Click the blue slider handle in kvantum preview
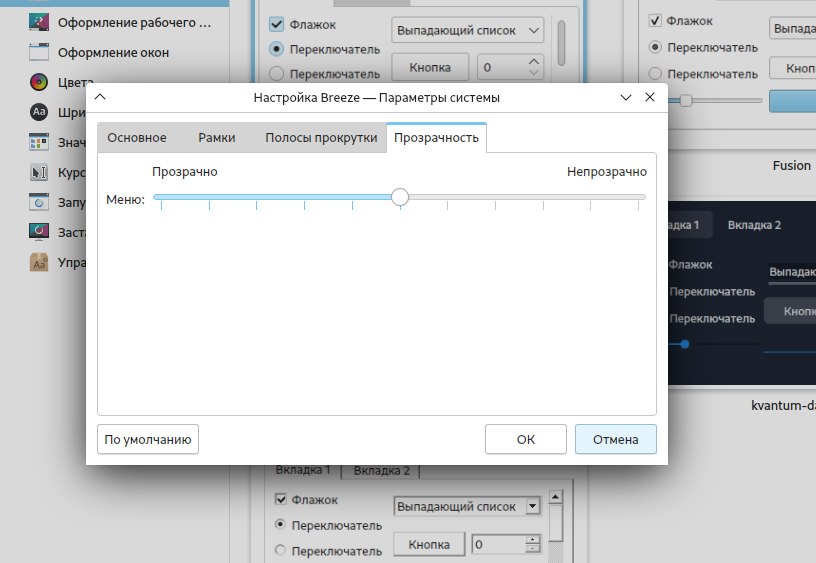This screenshot has width=816, height=563. tap(685, 344)
